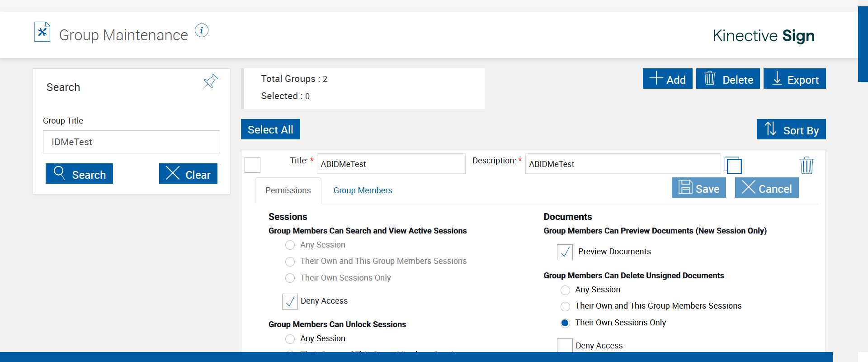The width and height of the screenshot is (868, 362).
Task: Open the Permissions tab
Action: pyautogui.click(x=288, y=191)
